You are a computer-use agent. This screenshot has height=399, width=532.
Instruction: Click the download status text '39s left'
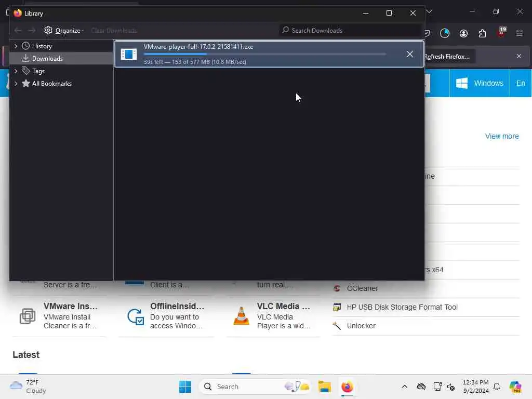click(195, 62)
